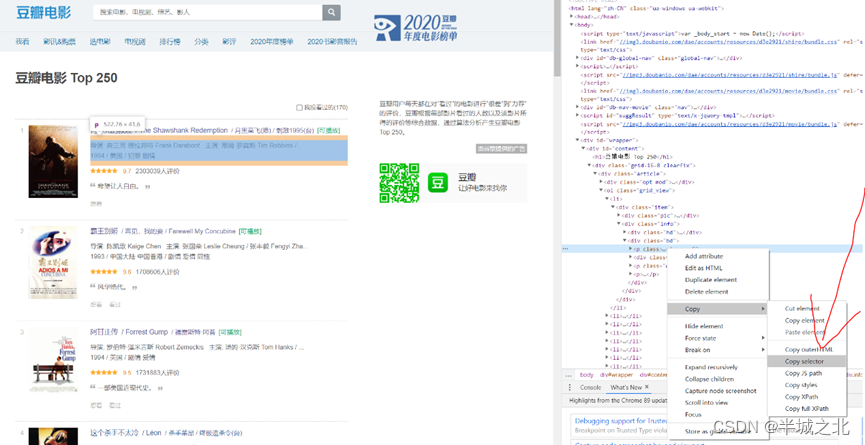Click Copy element in submenu
This screenshot has height=445, width=865.
[x=807, y=321]
